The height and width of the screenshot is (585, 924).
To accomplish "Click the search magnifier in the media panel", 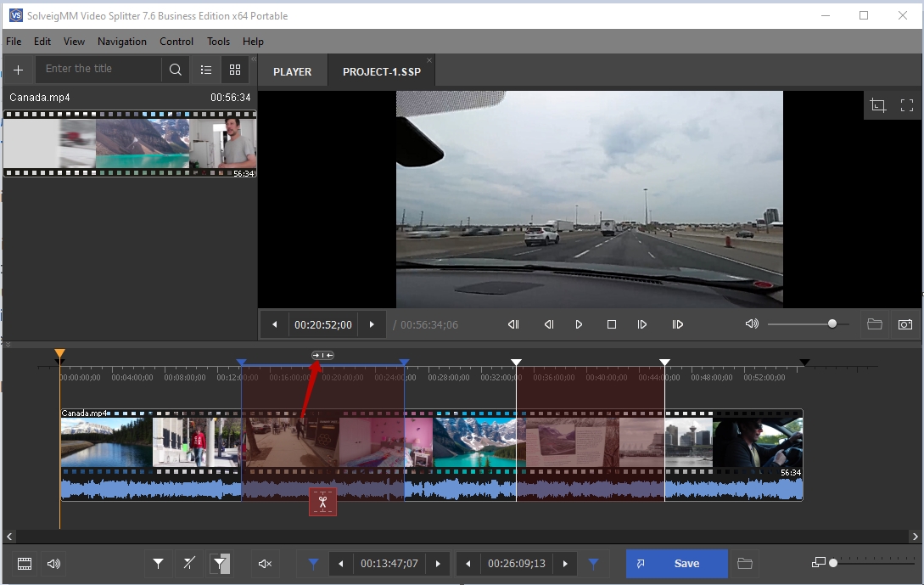I will (175, 70).
